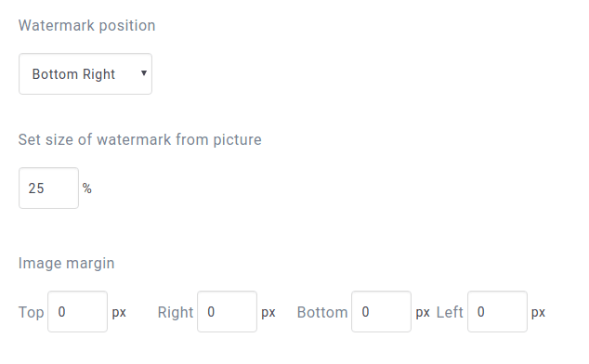
Task: Click the px unit after Left field
Action: 538,313
